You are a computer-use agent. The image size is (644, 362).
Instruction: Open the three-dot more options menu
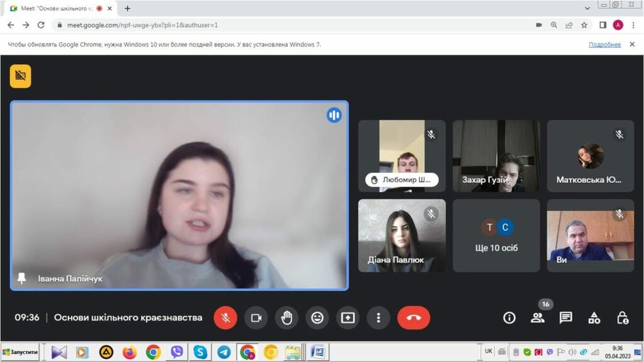point(378,318)
